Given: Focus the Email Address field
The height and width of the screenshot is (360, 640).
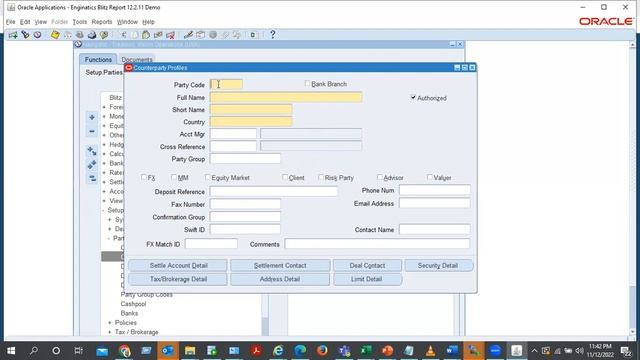Looking at the screenshot, I should click(x=434, y=203).
